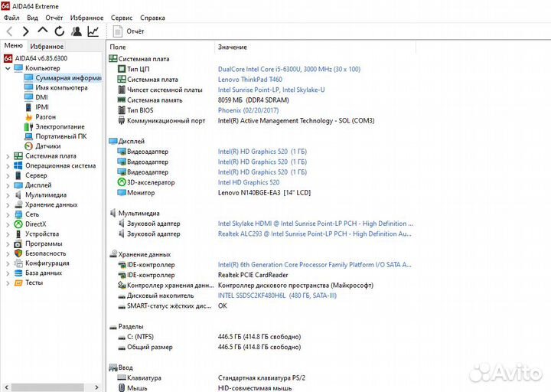Click the Сервер tower icon in tree
Image resolution: width=551 pixels, height=392 pixels.
18,175
